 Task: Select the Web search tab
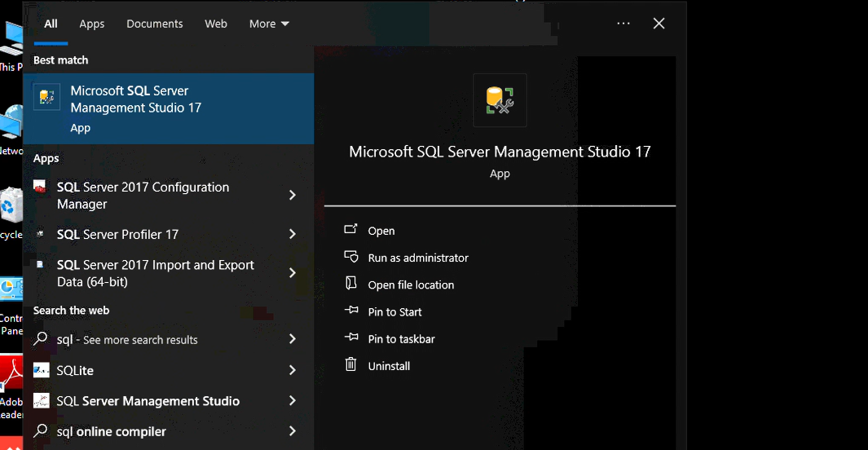point(216,24)
